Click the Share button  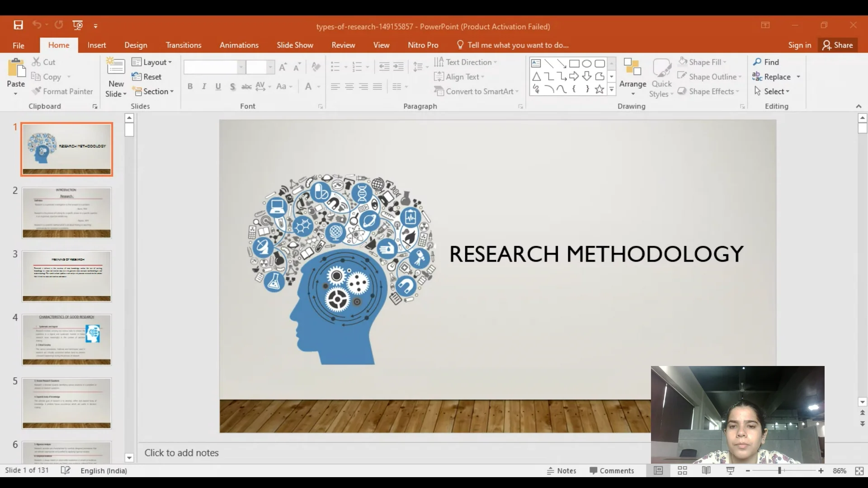pyautogui.click(x=838, y=45)
